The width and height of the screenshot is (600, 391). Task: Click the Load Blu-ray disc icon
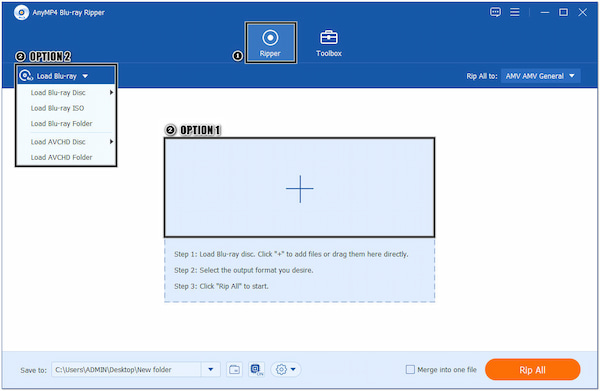click(26, 76)
